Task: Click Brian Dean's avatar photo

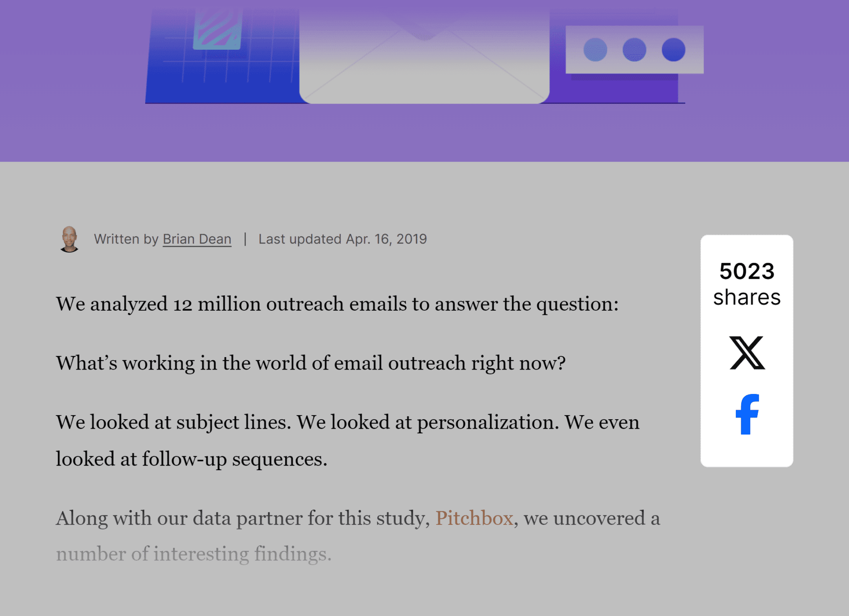Action: 69,239
